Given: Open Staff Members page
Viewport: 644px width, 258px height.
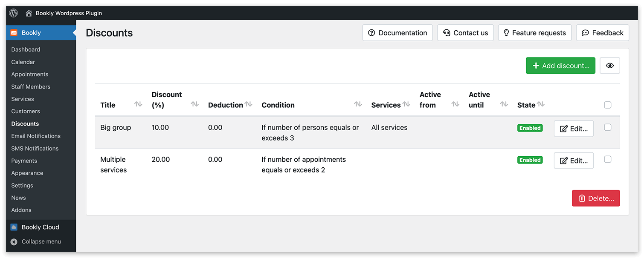Looking at the screenshot, I should click(31, 86).
